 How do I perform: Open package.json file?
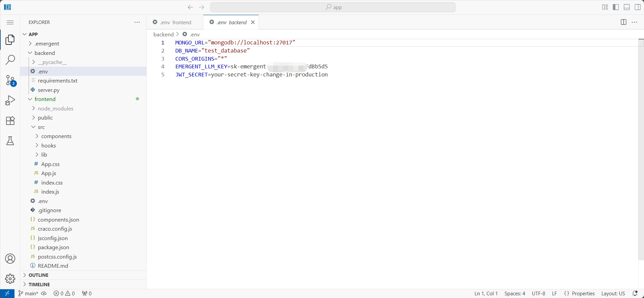tap(83, 247)
